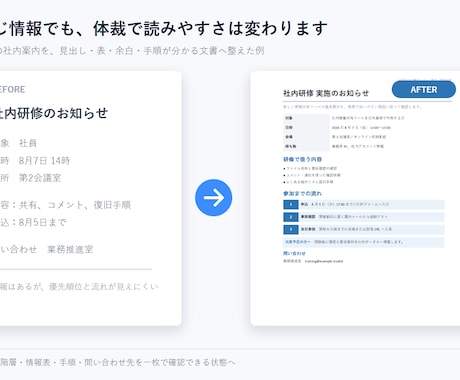This screenshot has height=380, width=460.
Task: Click the BEFORE card title '社内研修のお知らせ'
Action: [54, 113]
